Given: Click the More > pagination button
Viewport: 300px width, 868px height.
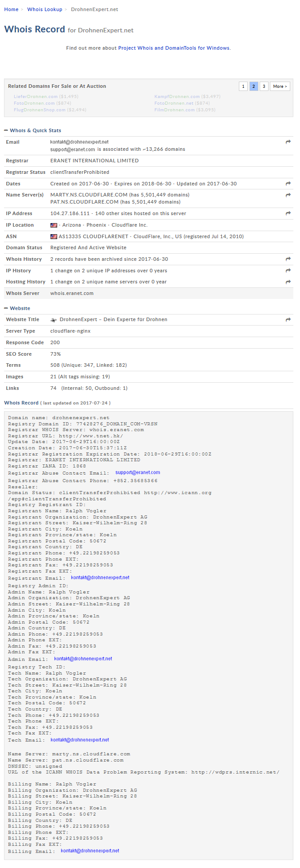Looking at the screenshot, I should point(280,86).
